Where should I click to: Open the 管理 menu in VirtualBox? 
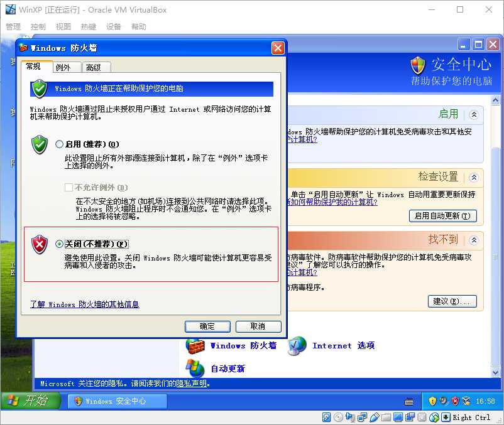click(x=13, y=26)
